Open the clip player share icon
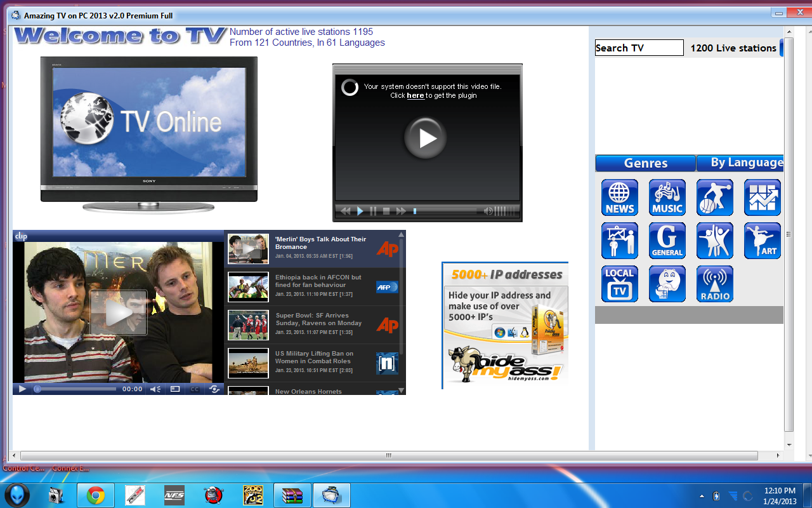Image resolution: width=812 pixels, height=508 pixels. click(x=214, y=389)
